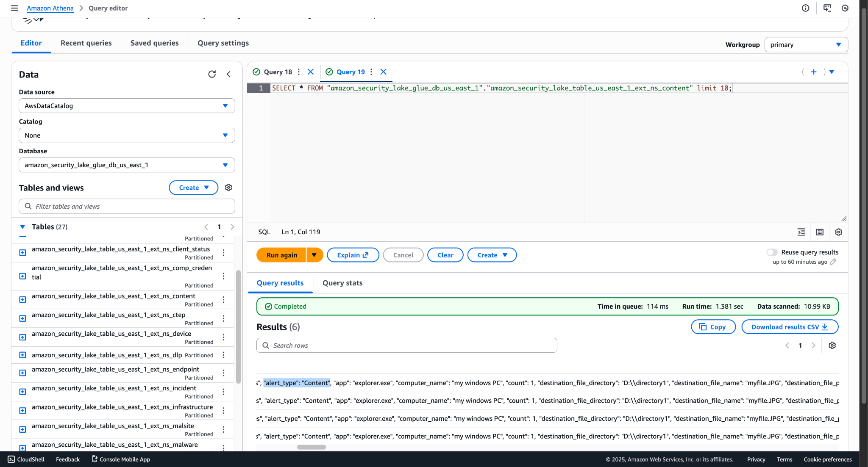Screen dimensions: 868x467
Task: Open the query tabs list dropdown arrow
Action: 832,72
